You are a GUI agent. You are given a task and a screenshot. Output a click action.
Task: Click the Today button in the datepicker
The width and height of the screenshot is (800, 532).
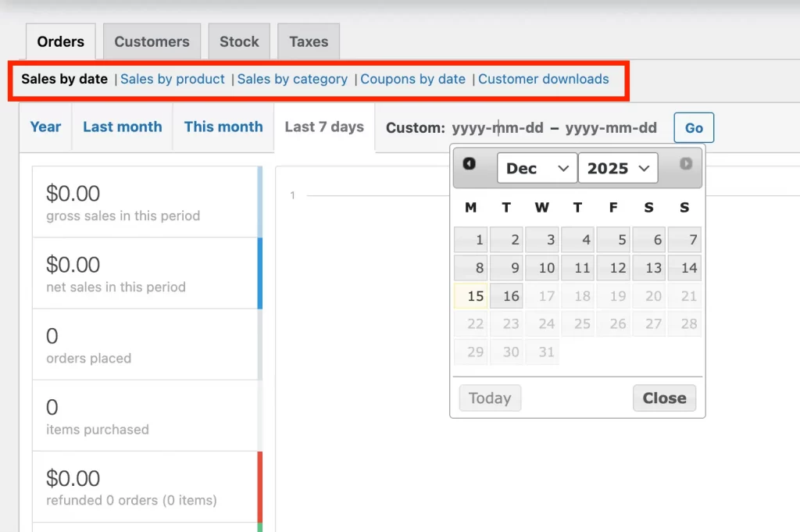coord(489,398)
